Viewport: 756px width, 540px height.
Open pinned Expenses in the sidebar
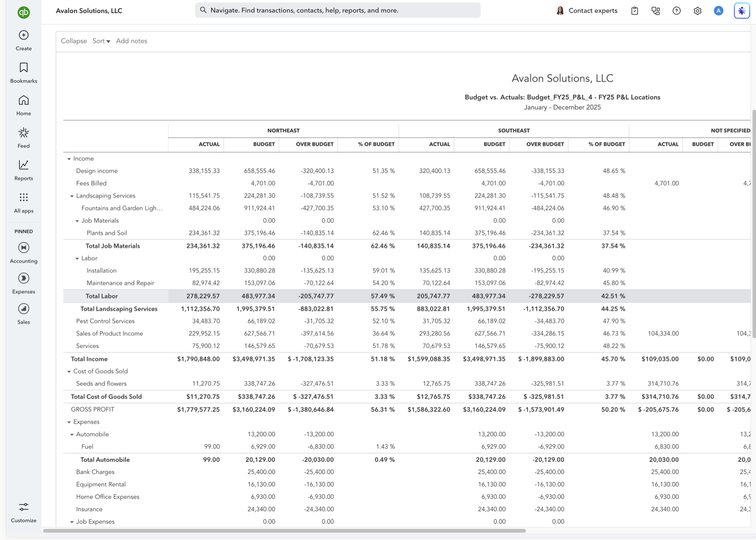(24, 283)
